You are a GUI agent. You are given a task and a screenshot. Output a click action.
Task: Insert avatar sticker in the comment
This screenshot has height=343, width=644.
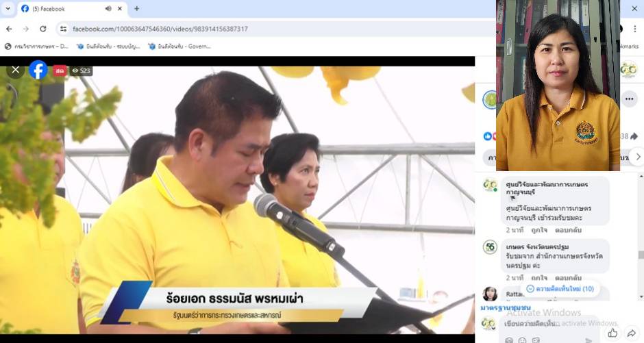[x=509, y=340]
